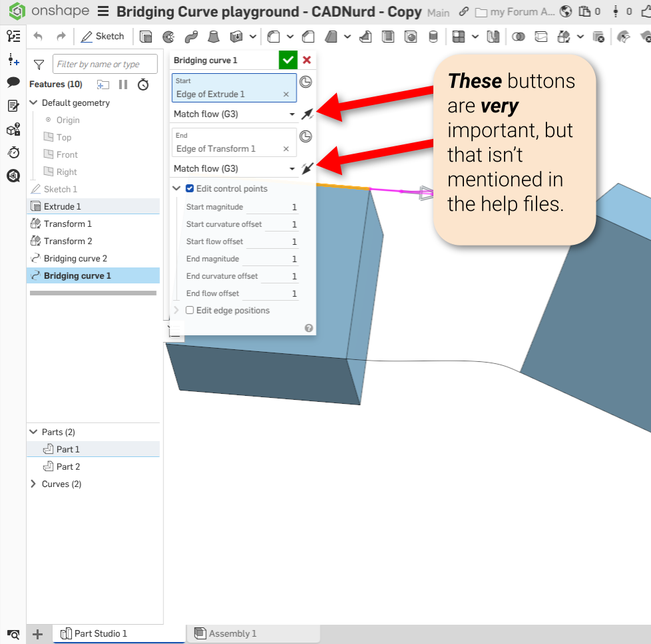Clear the 'Edge of Extrude 1' start selection
Screen dimensions: 651x644
click(x=286, y=94)
